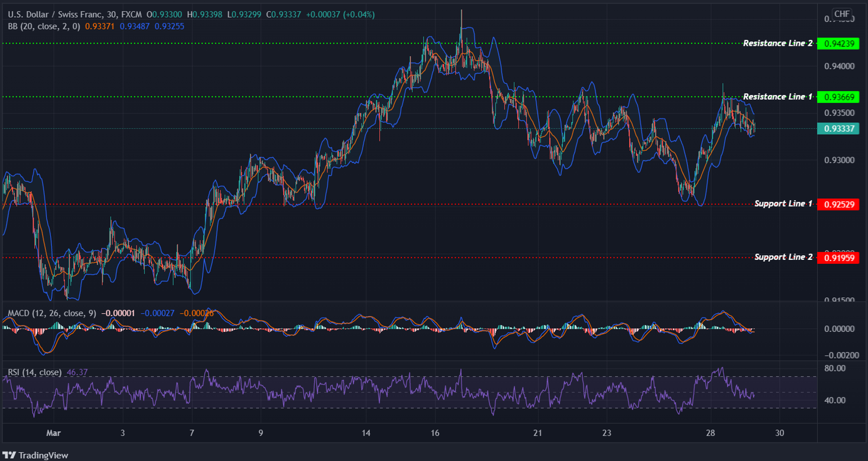Click the Mar label on the time axis
The height and width of the screenshot is (461, 868).
click(54, 432)
